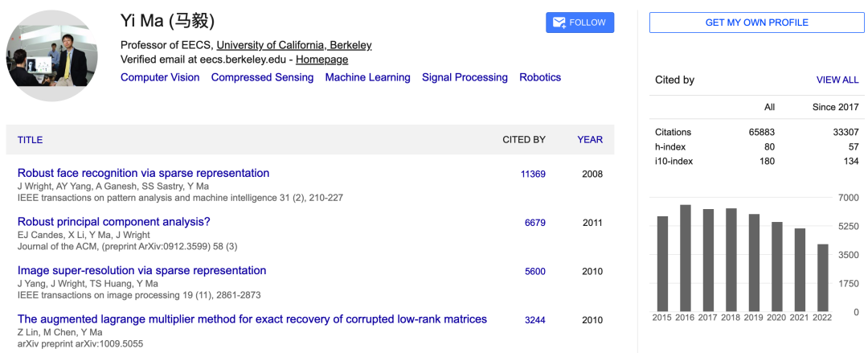The height and width of the screenshot is (353, 868).
Task: Open View All citations link
Action: (x=837, y=80)
